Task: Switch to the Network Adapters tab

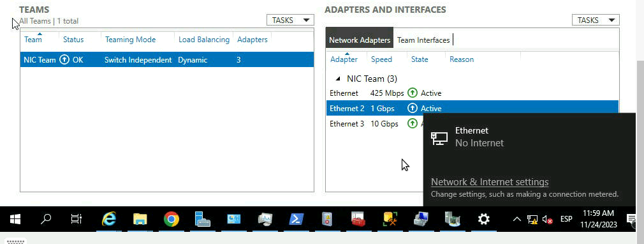Action: (x=360, y=40)
